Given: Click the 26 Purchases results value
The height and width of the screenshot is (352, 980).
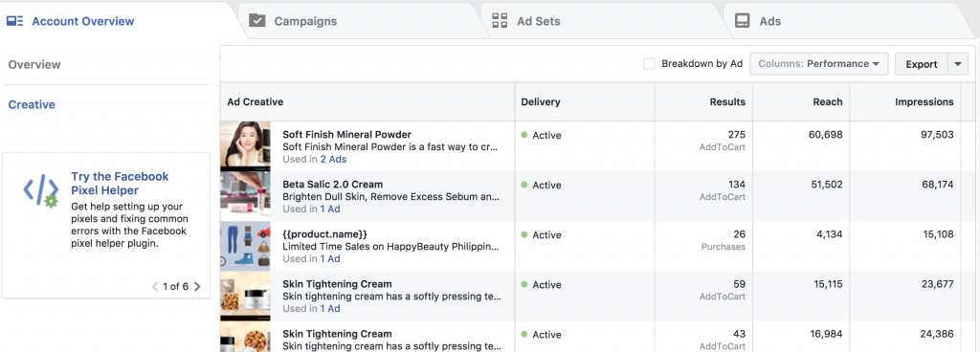Looking at the screenshot, I should pos(739,234).
